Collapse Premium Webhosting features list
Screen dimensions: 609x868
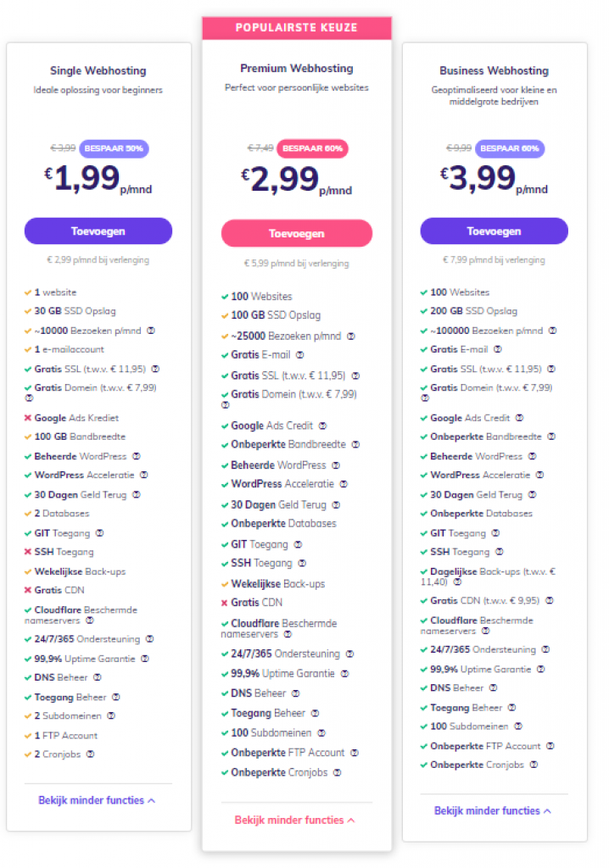(x=295, y=820)
